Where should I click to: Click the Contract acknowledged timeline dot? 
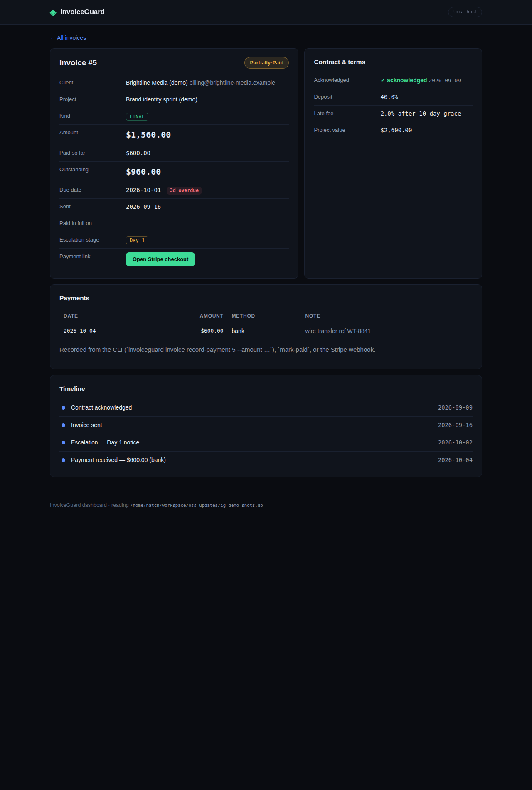63,408
